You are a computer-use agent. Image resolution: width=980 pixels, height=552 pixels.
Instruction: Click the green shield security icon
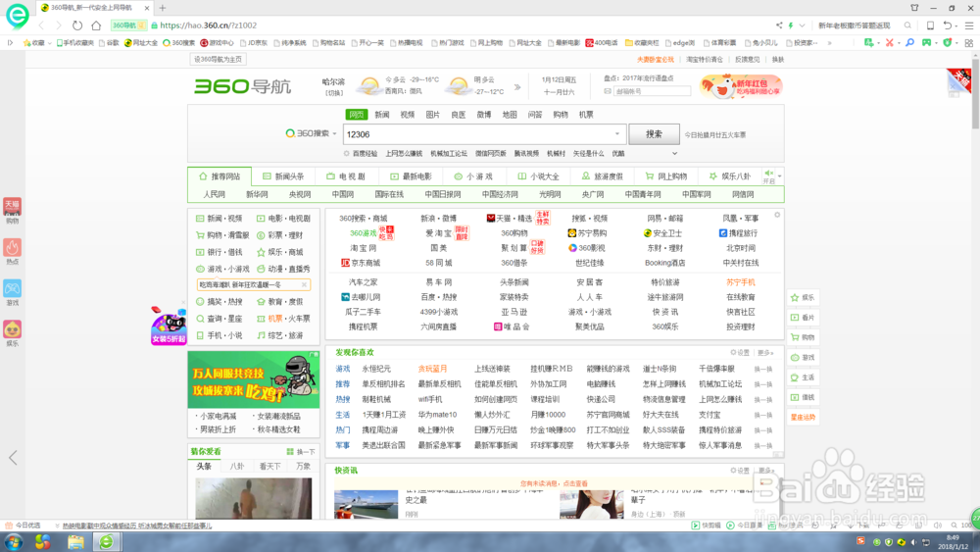(948, 43)
